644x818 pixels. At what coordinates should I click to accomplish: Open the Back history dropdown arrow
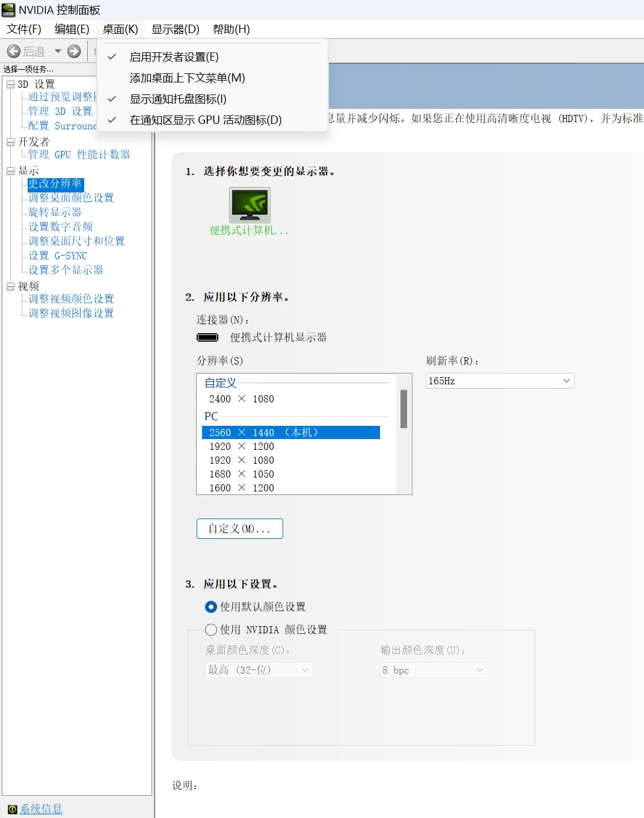[x=58, y=51]
